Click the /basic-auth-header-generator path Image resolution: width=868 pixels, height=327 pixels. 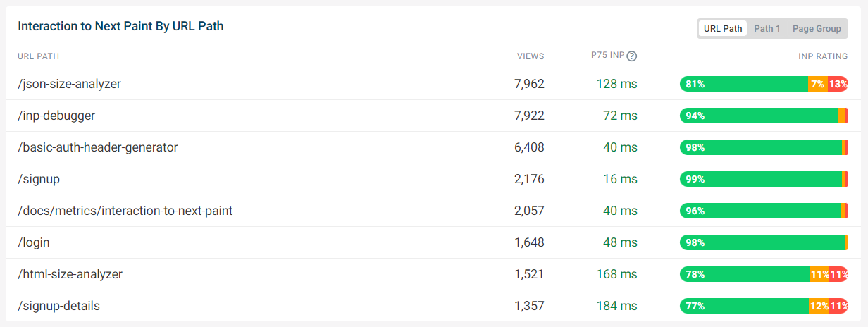(98, 147)
